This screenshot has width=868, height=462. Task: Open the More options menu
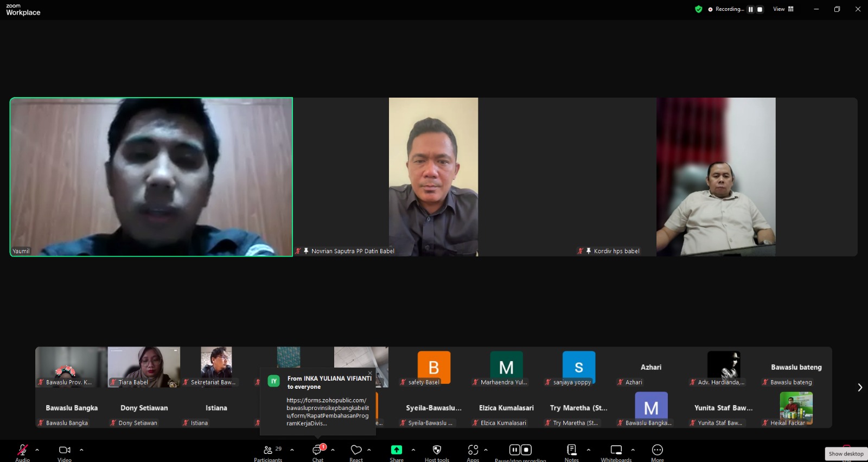(x=657, y=450)
